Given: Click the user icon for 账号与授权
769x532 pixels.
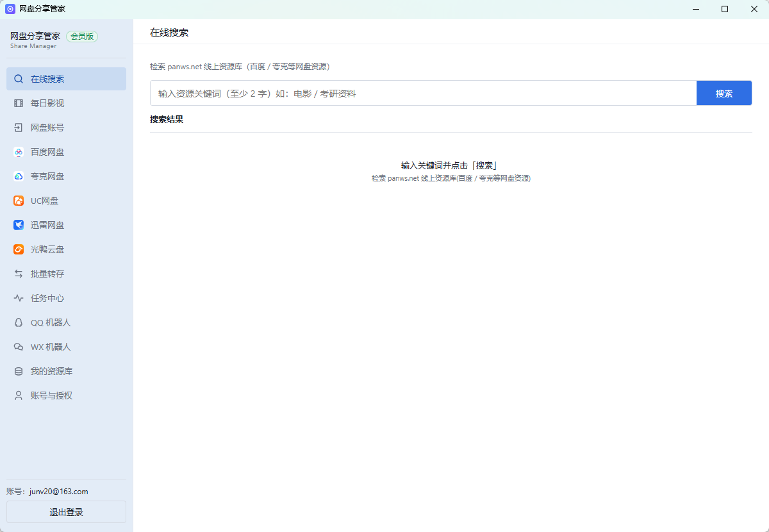Looking at the screenshot, I should (x=19, y=395).
